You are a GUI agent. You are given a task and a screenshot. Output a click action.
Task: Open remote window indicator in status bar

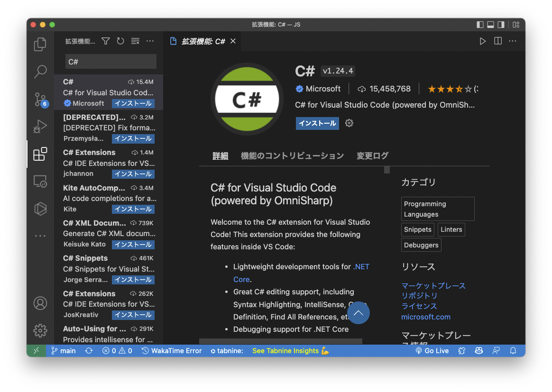(36, 351)
